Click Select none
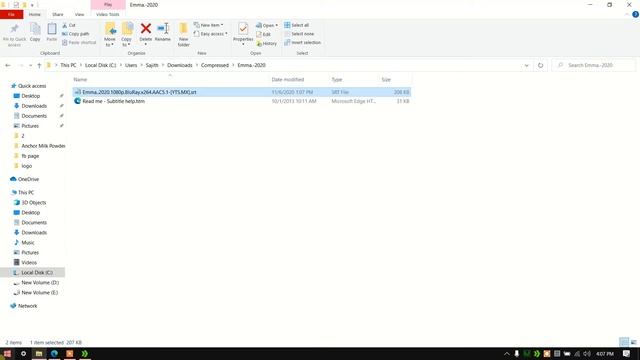Viewport: 640px width, 360px height. tap(299, 34)
